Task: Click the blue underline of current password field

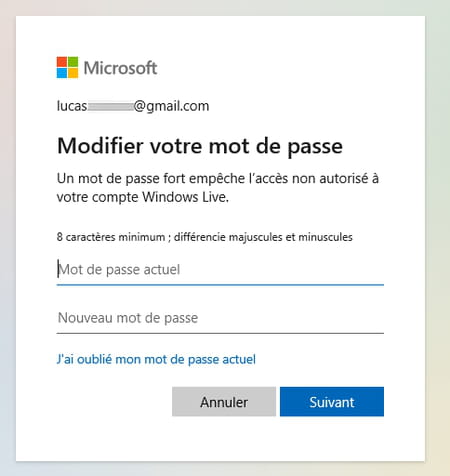Action: pos(220,285)
